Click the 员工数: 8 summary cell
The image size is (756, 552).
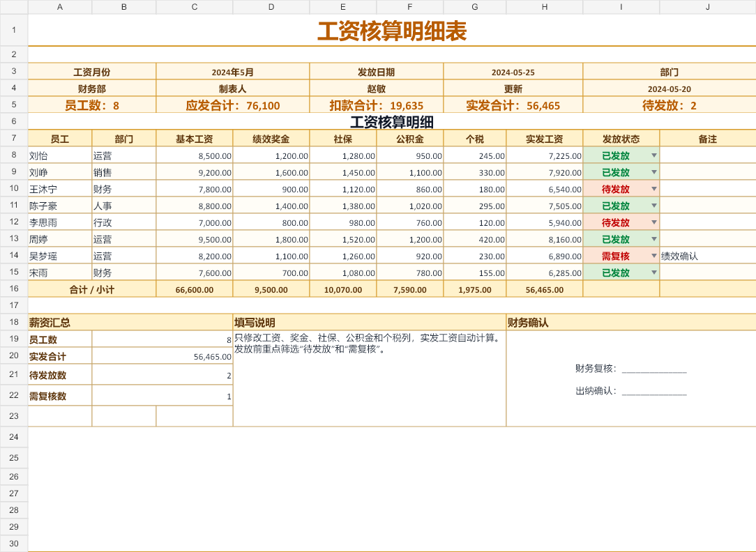pos(92,105)
